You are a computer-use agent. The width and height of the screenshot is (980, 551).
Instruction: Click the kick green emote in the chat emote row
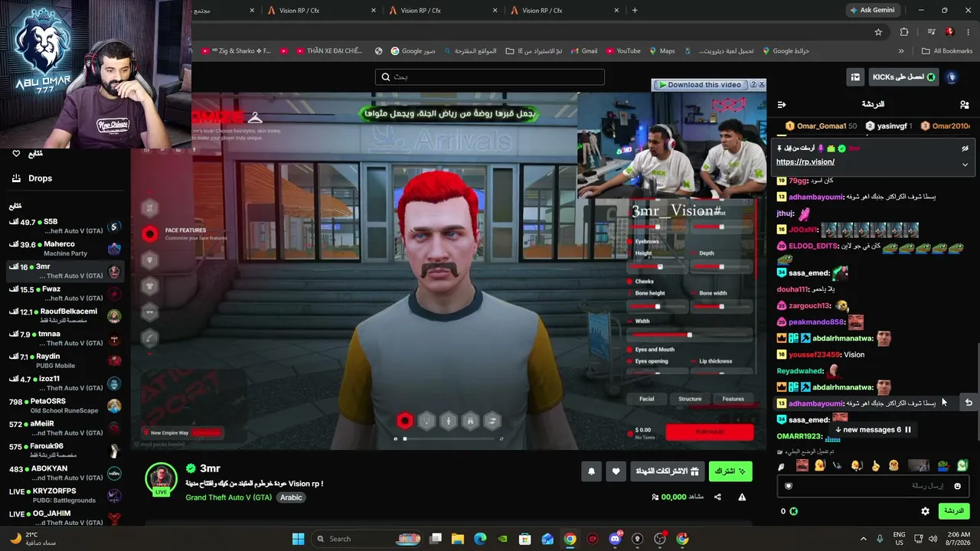pos(962,465)
